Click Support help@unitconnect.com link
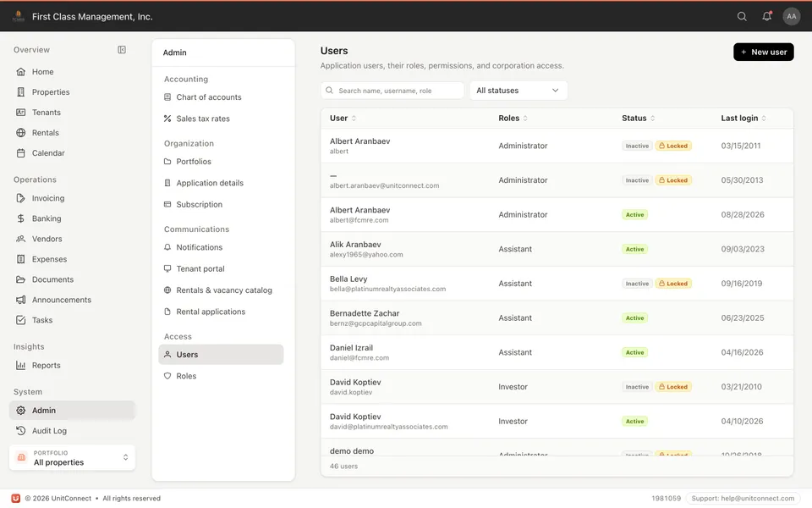 point(743,498)
